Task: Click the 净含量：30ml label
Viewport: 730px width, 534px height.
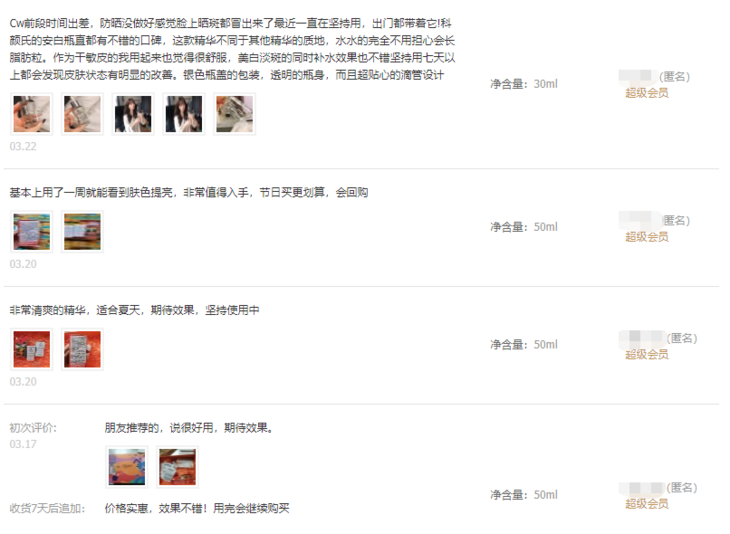Action: click(524, 84)
